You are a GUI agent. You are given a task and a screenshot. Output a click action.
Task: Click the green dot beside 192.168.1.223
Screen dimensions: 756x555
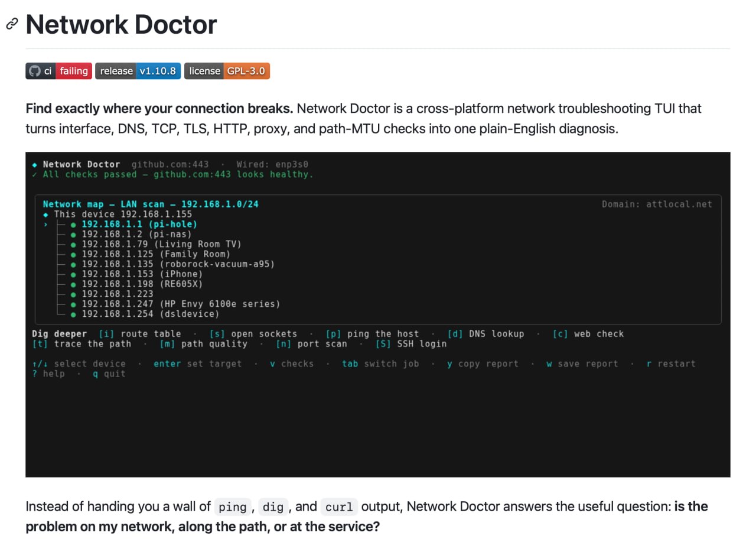73,294
